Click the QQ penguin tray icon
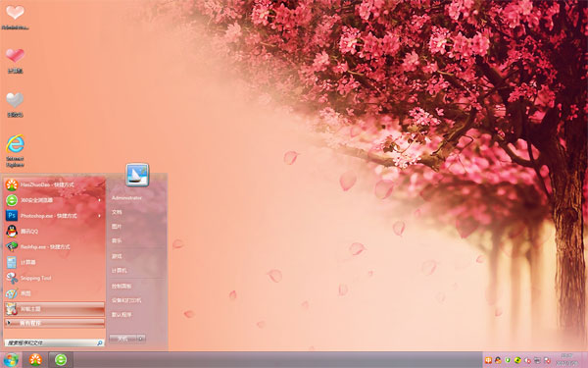The image size is (588, 368). [498, 360]
